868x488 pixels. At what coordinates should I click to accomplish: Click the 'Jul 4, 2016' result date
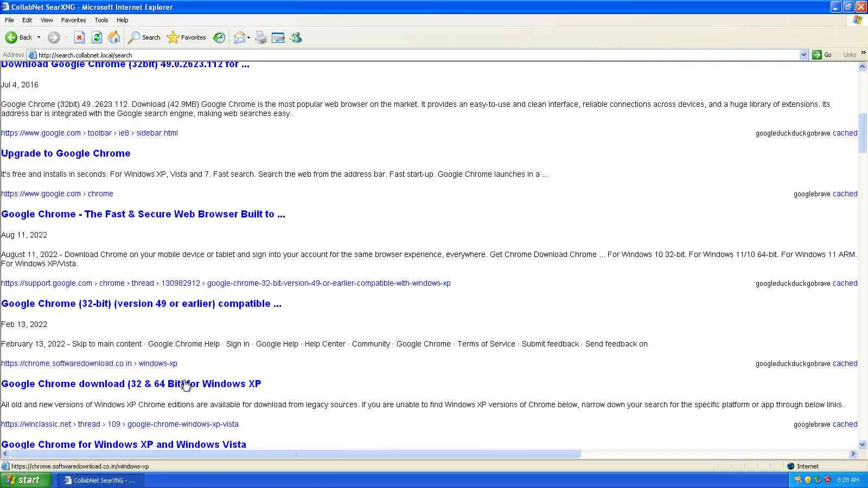click(x=20, y=85)
